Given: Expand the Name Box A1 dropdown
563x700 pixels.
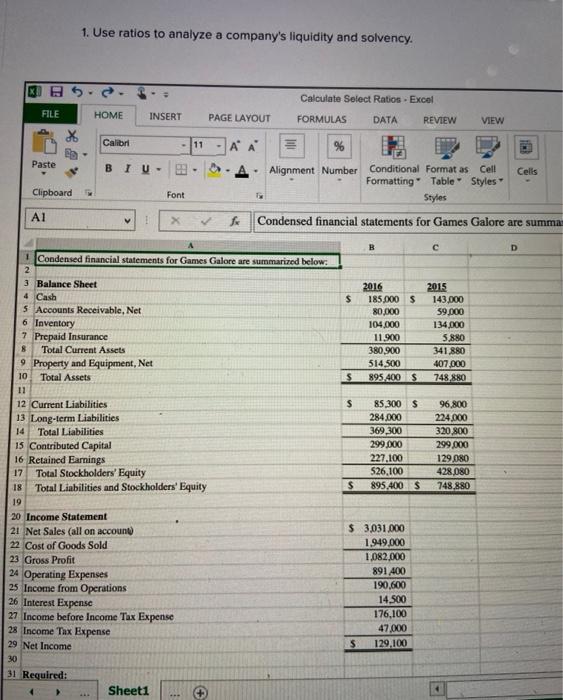Looking at the screenshot, I should point(128,220).
